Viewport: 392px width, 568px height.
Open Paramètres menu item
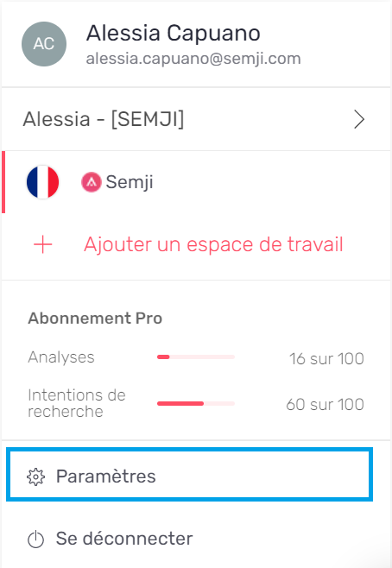(x=189, y=475)
